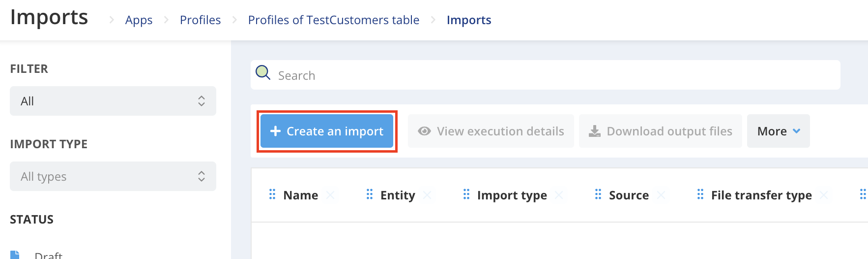Click the Import type column header
The image size is (868, 259).
coord(512,195)
